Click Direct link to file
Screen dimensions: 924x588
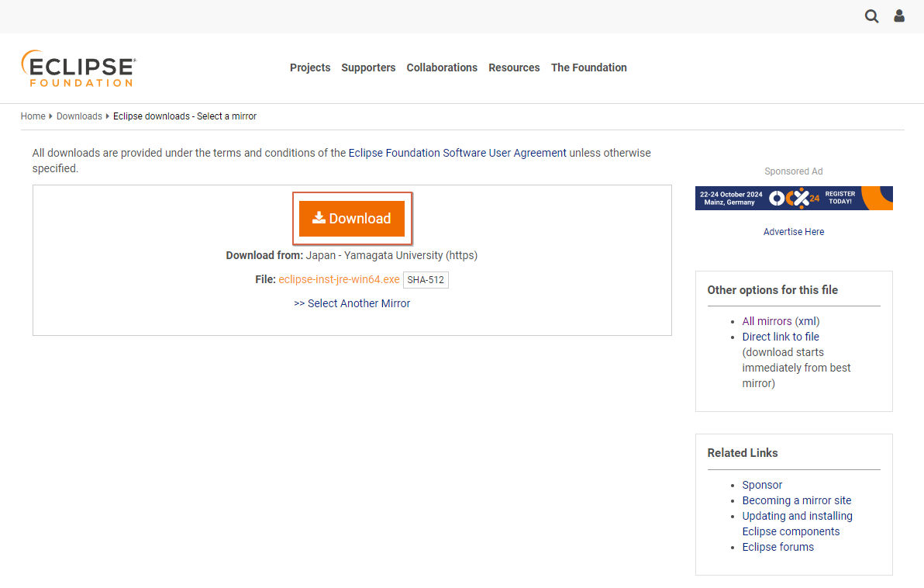[x=781, y=337]
